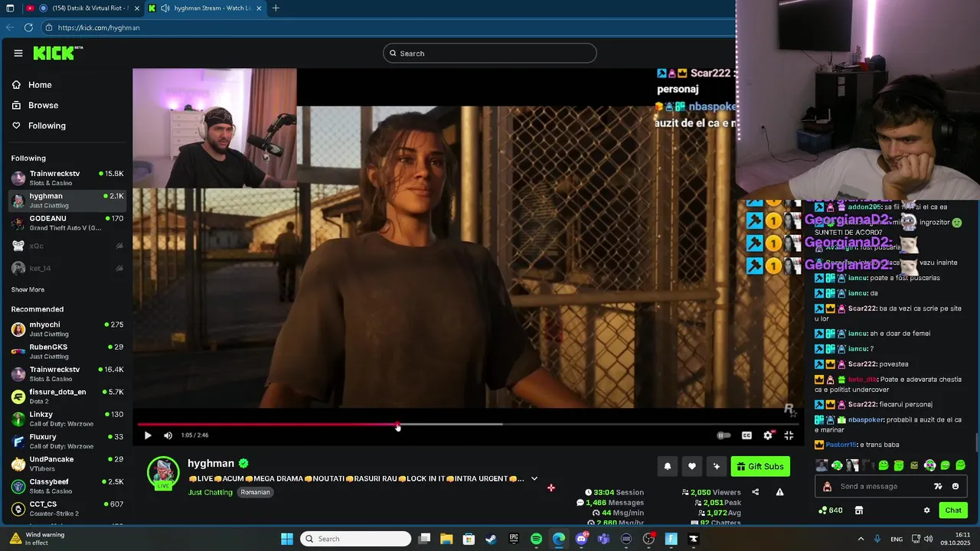Open Epic Games Launcher from taskbar
This screenshot has height=551, width=980.
tap(514, 539)
